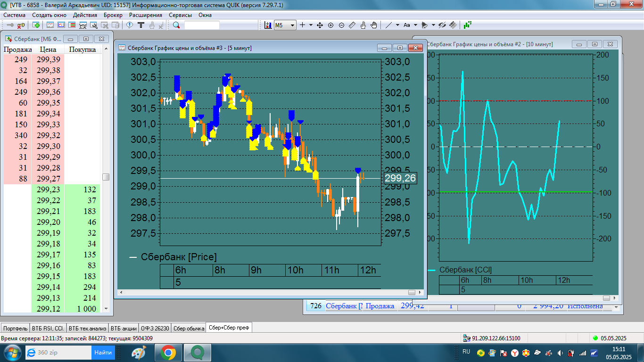The image size is (644, 362).
Task: Select the trend line drawing tool
Action: click(388, 25)
